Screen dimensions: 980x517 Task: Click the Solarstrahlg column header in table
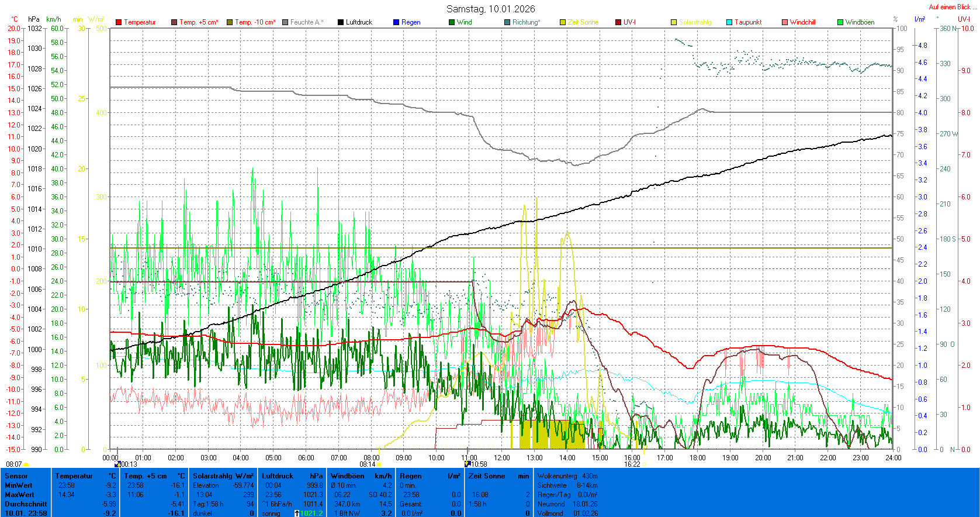[223, 476]
